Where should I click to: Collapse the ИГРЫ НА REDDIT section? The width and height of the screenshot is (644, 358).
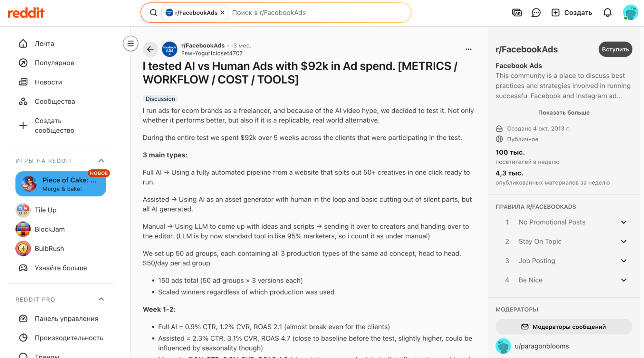tap(101, 161)
